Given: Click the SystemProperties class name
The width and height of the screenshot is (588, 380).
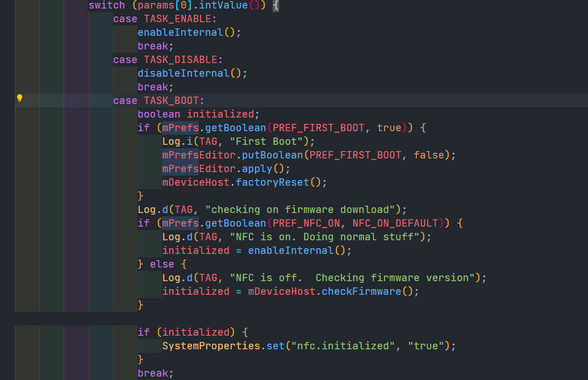Looking at the screenshot, I should click(214, 346).
